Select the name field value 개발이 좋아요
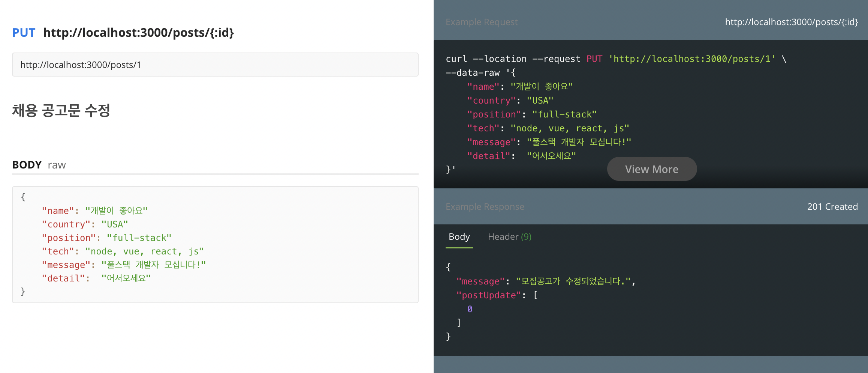The height and width of the screenshot is (373, 868). click(x=116, y=210)
